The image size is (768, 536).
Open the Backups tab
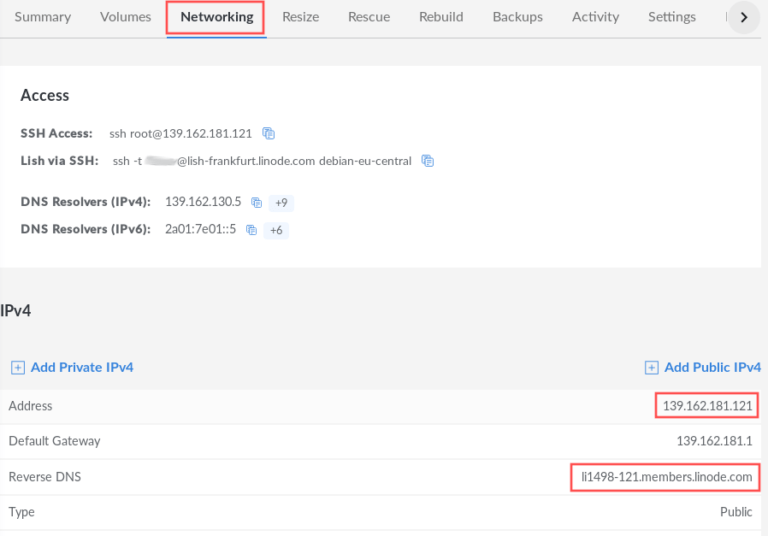pyautogui.click(x=518, y=17)
